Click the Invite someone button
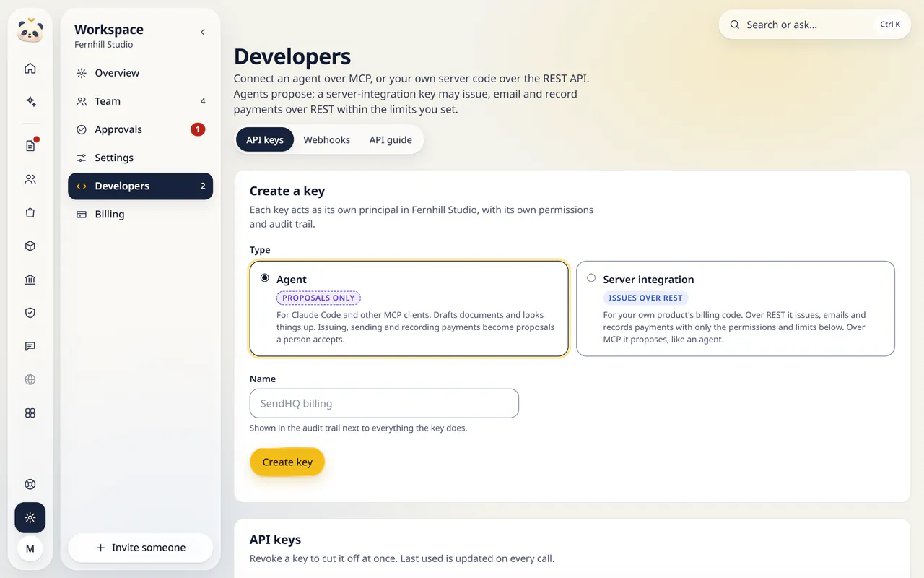 coord(140,548)
